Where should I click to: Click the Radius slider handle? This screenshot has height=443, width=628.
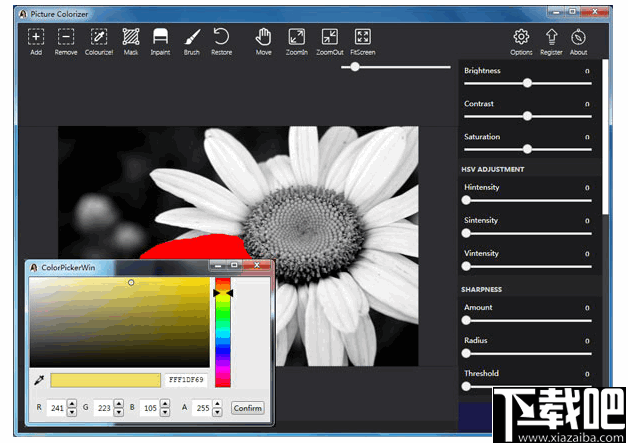466,353
